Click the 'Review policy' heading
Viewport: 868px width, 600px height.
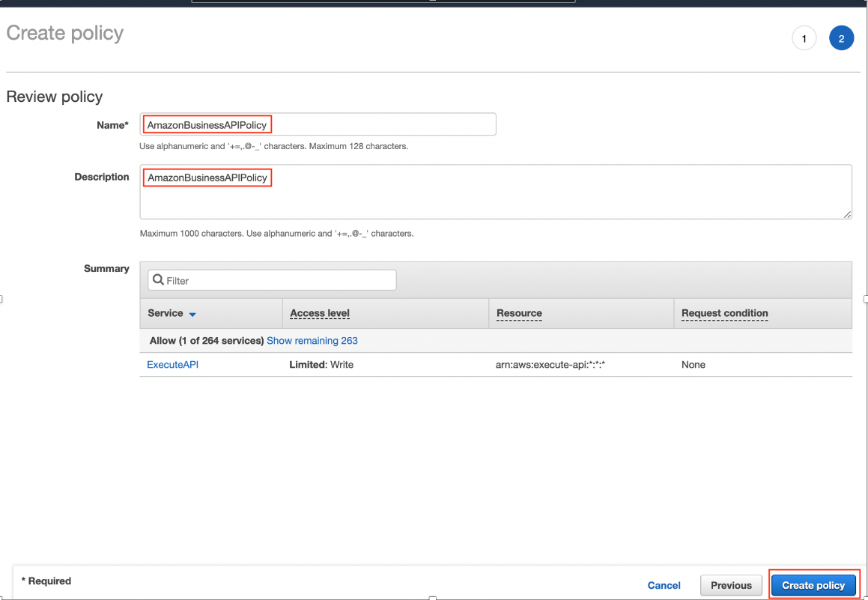pyautogui.click(x=54, y=97)
